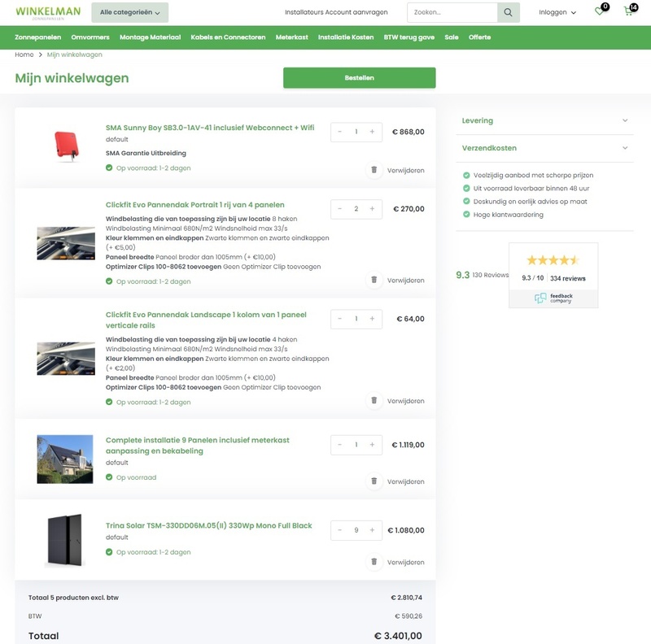Trash icon for Clickfit Landscape item
Screen dimensions: 651x644
pos(374,401)
